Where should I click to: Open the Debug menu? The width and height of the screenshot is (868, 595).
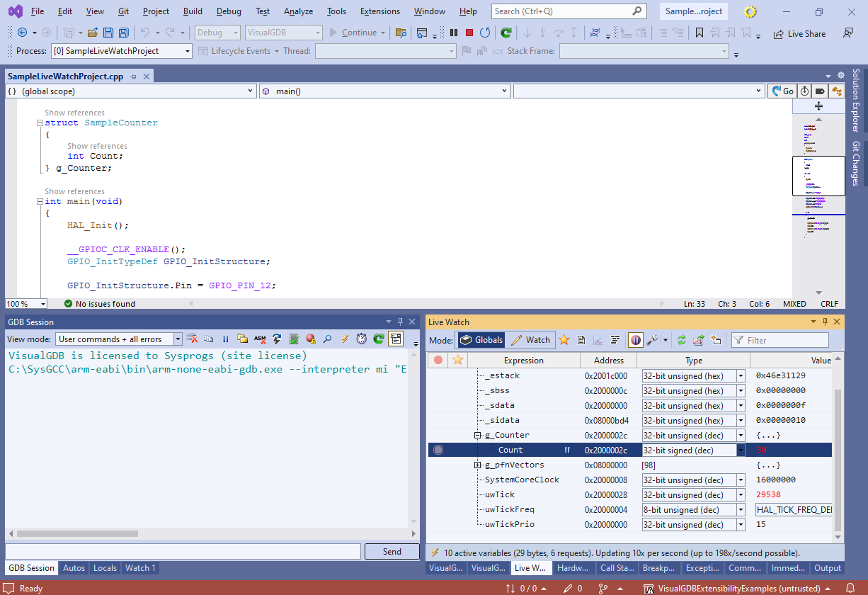point(229,11)
